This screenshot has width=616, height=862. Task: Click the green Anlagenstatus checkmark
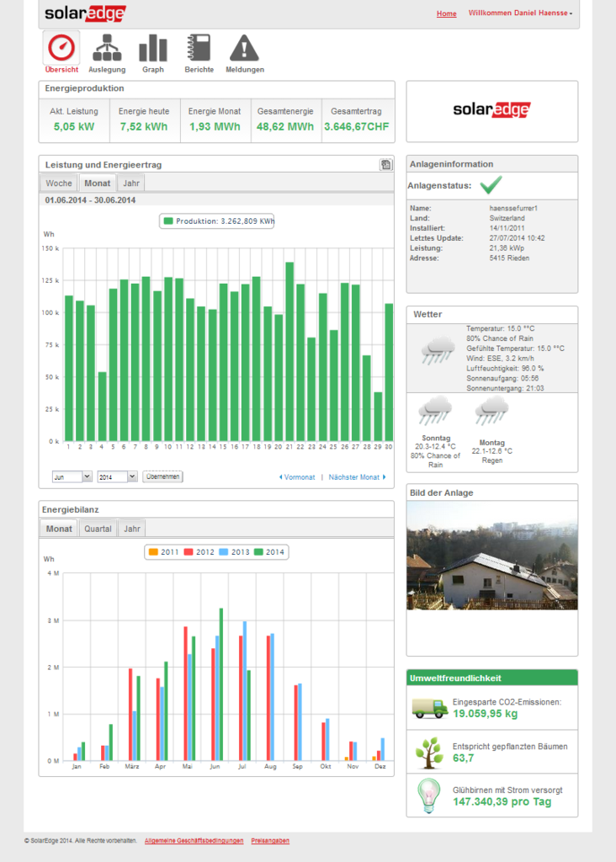(x=491, y=185)
